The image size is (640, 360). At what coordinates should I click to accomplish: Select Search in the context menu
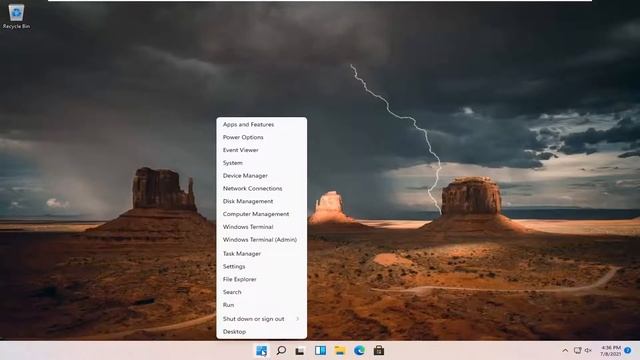(262, 292)
